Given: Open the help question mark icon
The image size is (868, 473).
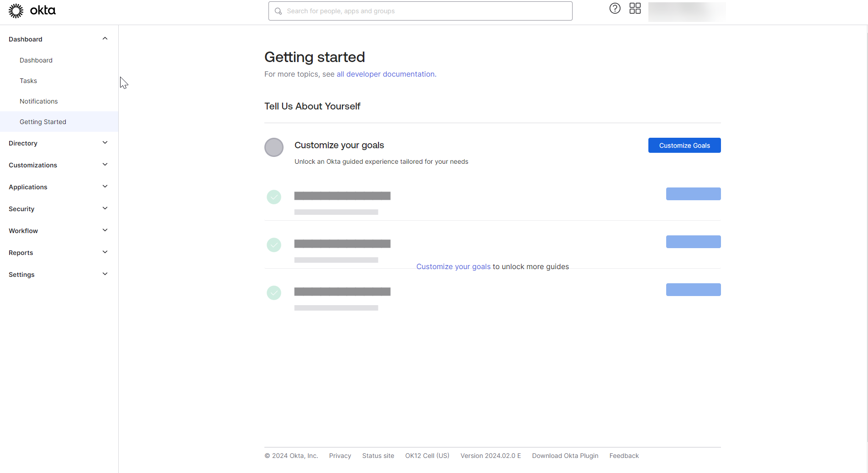Looking at the screenshot, I should tap(615, 8).
